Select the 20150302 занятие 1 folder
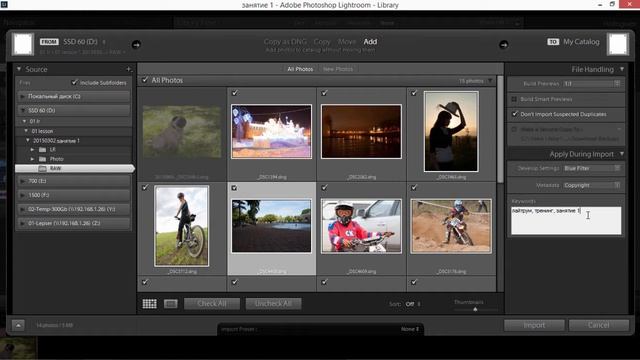 56,141
